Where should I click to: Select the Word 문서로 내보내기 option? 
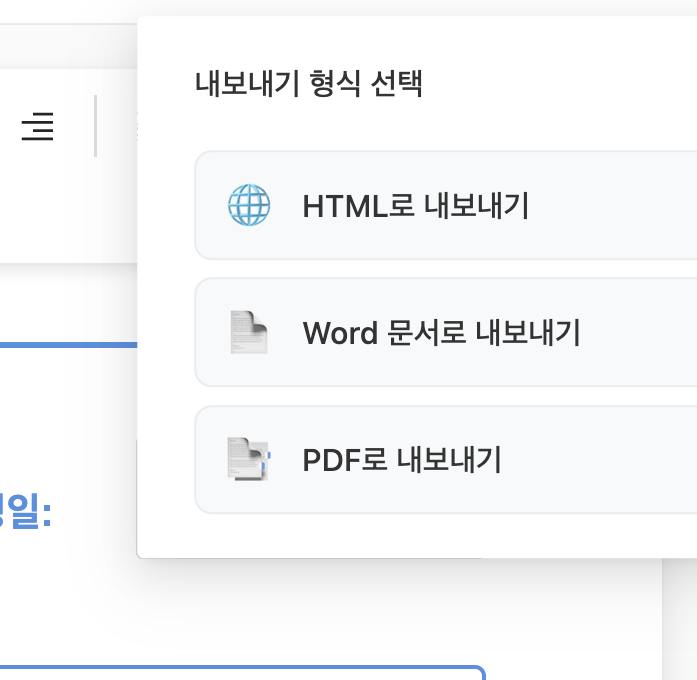click(446, 332)
